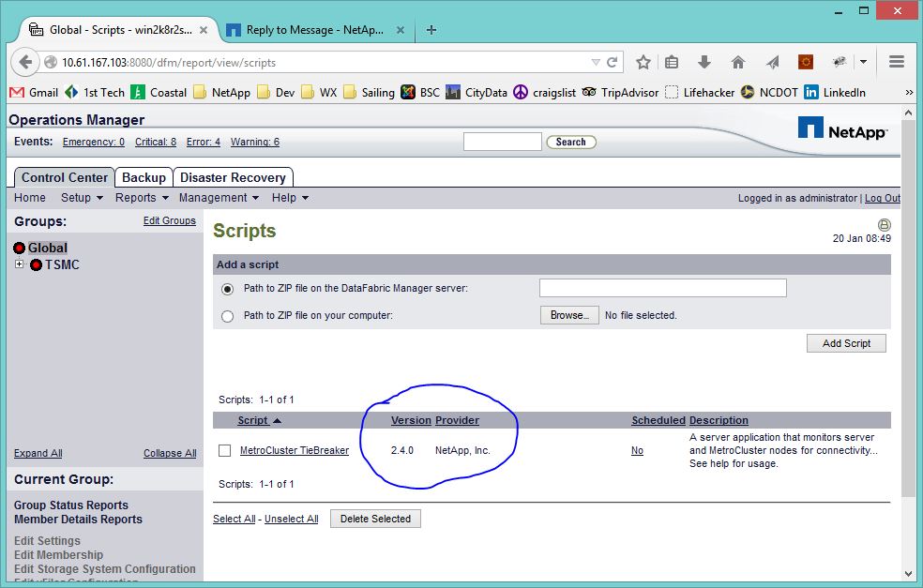Click the Unselect All link

tap(292, 520)
